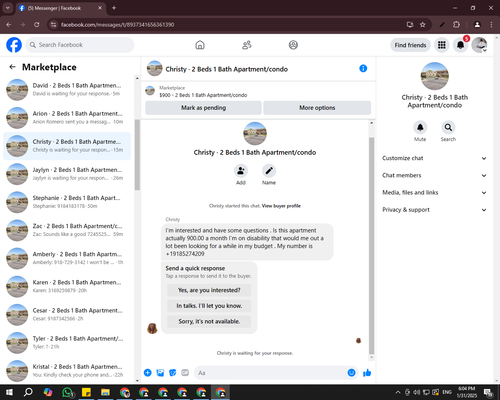Open the Facebook menu grid icon
This screenshot has width=500, height=400.
tap(442, 45)
